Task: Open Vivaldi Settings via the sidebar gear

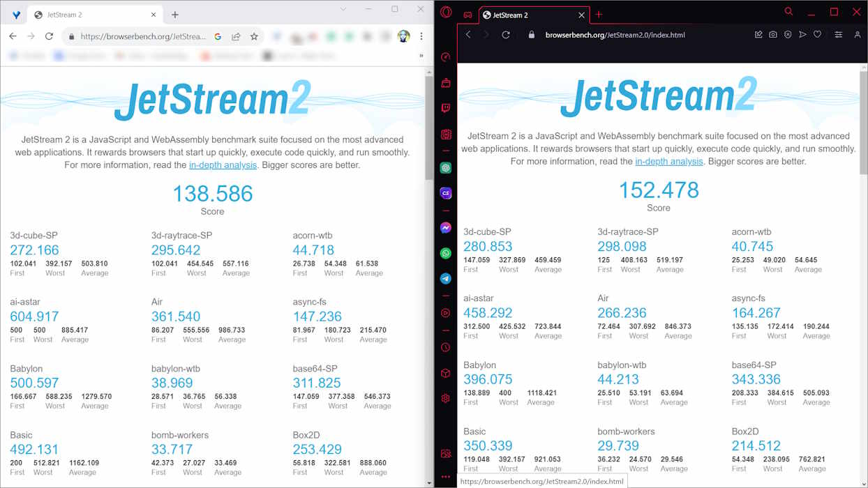Action: (445, 397)
